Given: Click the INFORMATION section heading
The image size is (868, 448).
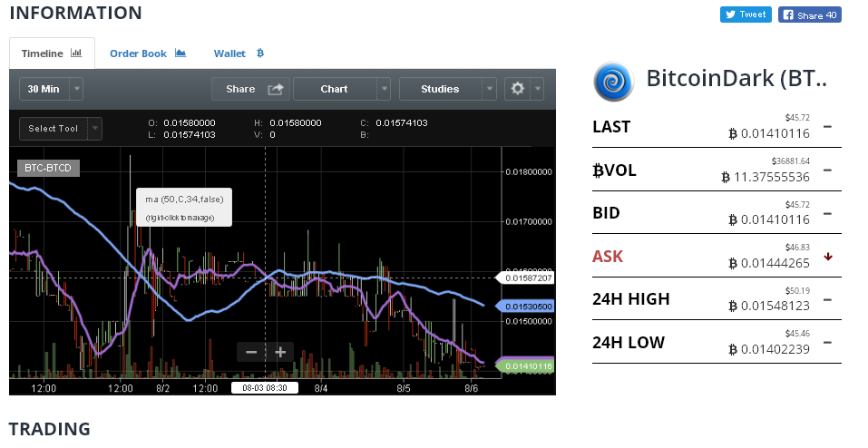Looking at the screenshot, I should [x=76, y=13].
